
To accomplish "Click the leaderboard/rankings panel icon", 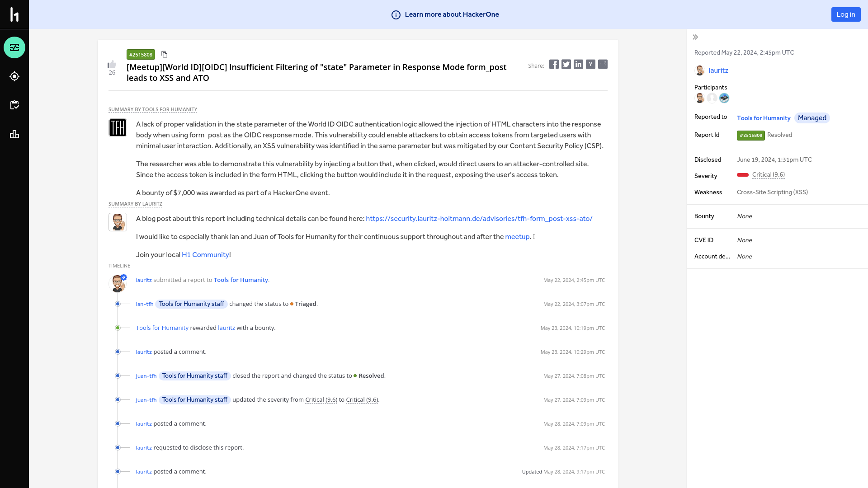I will [x=14, y=133].
